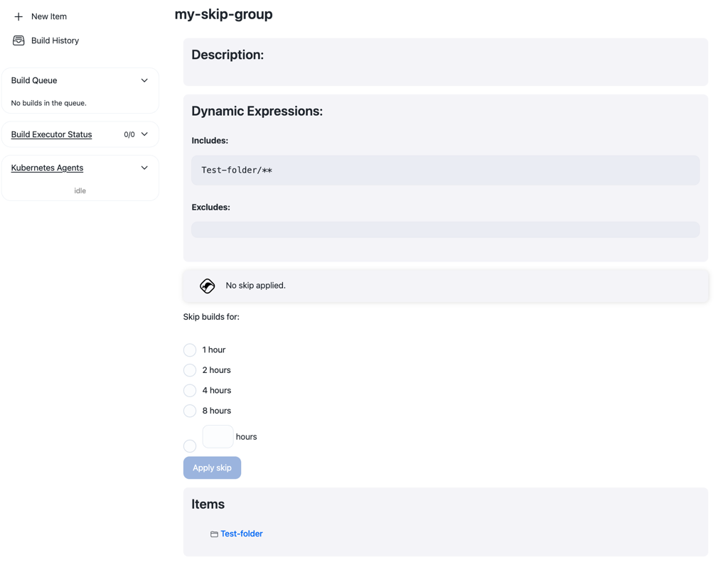728x562 pixels.
Task: Open the Test-folder item link
Action: 242,534
